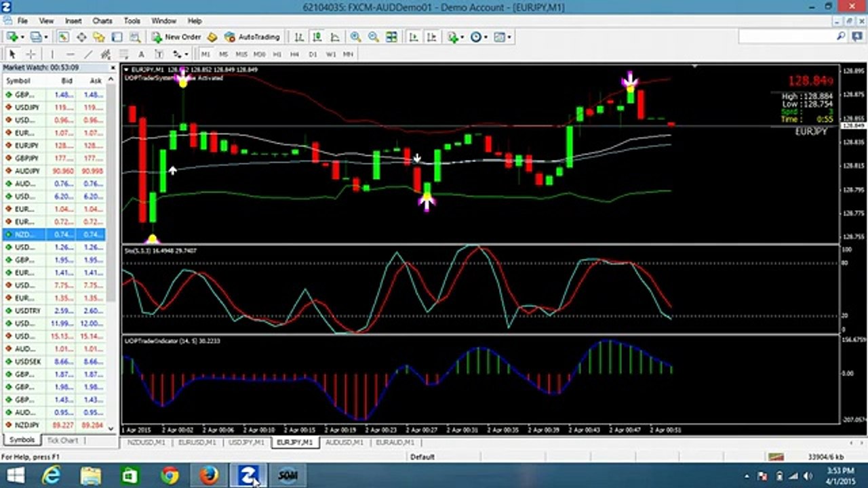Open the Tools menu
Image resolution: width=868 pixels, height=488 pixels.
point(132,21)
